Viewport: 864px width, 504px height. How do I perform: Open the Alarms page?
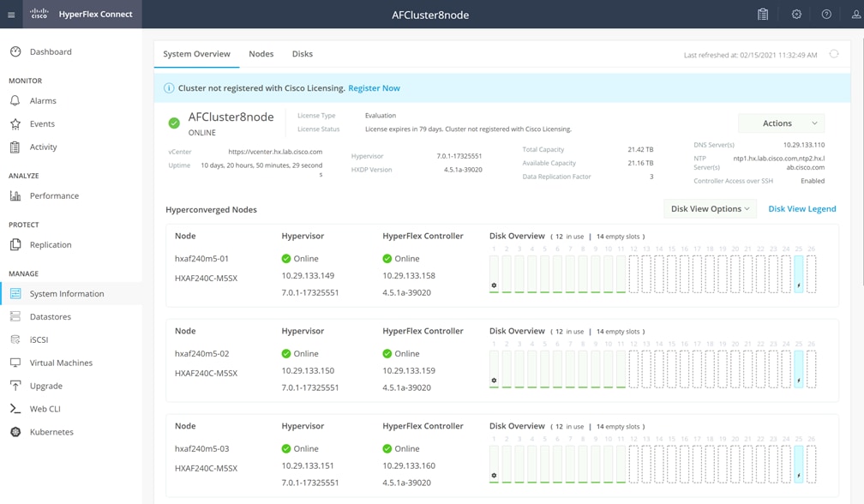[x=43, y=101]
